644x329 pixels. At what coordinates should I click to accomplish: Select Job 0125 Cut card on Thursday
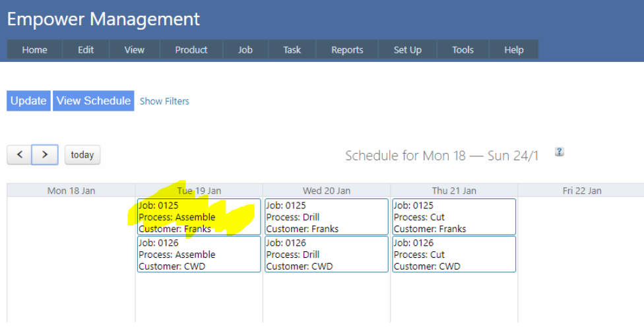(454, 217)
